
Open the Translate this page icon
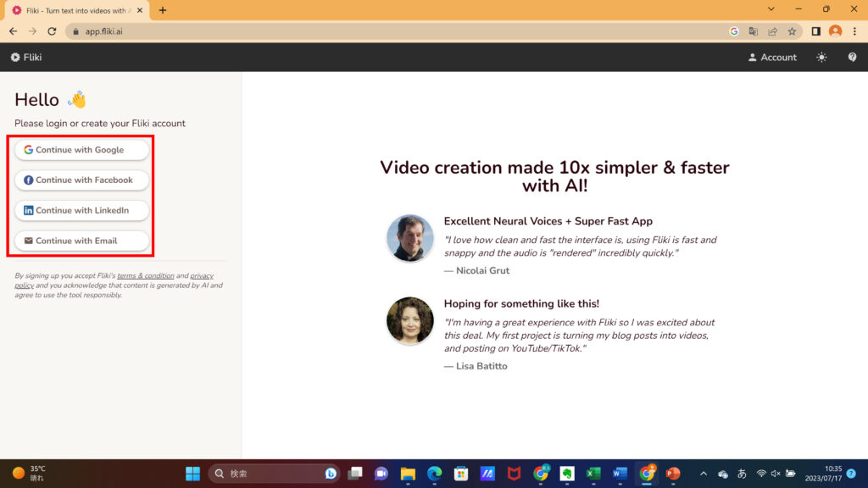pos(754,31)
